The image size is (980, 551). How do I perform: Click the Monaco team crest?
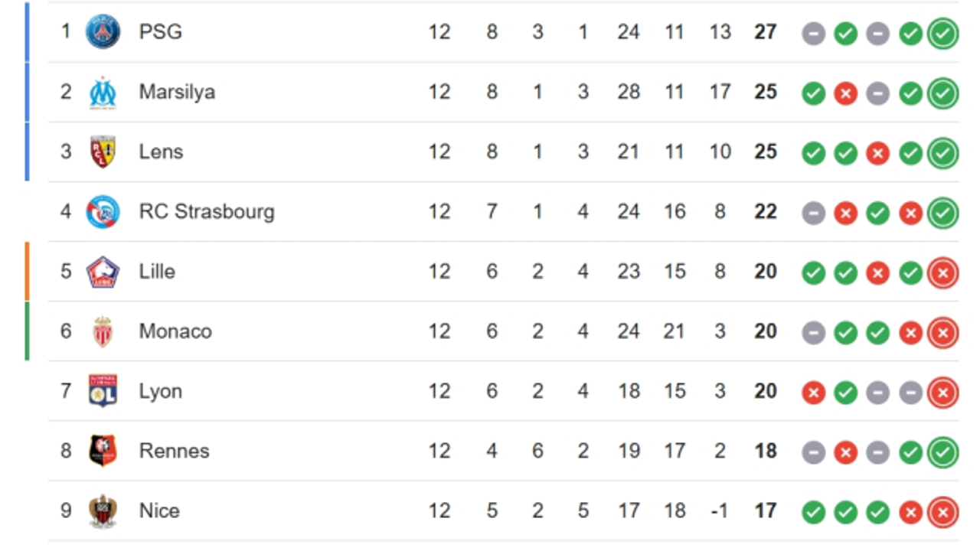[x=103, y=331]
